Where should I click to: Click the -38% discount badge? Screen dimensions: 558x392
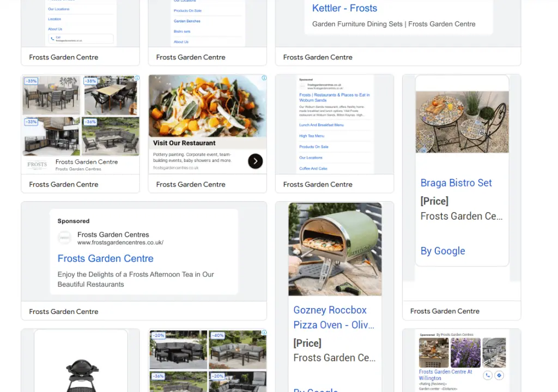[90, 81]
